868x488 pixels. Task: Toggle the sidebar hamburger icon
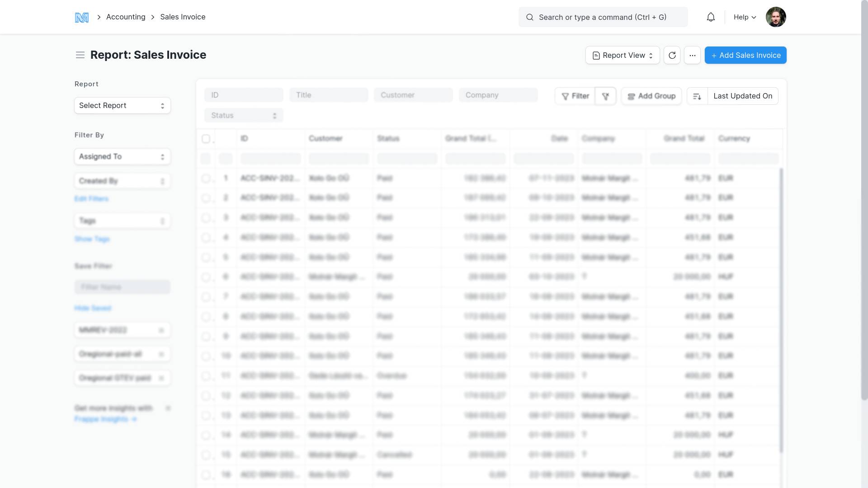click(x=80, y=55)
